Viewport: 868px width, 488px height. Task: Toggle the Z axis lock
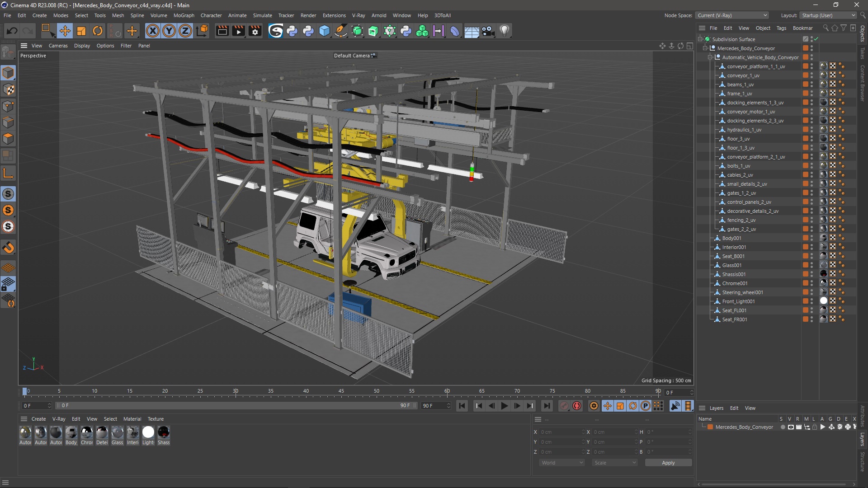pos(185,31)
